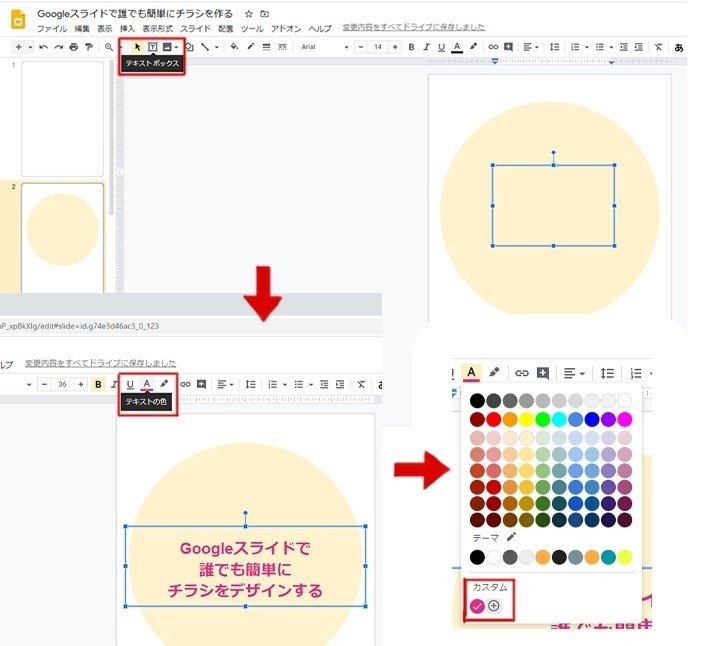The height and width of the screenshot is (646, 721).
Task: Decrease font size with minus next to 14
Action: coord(361,47)
